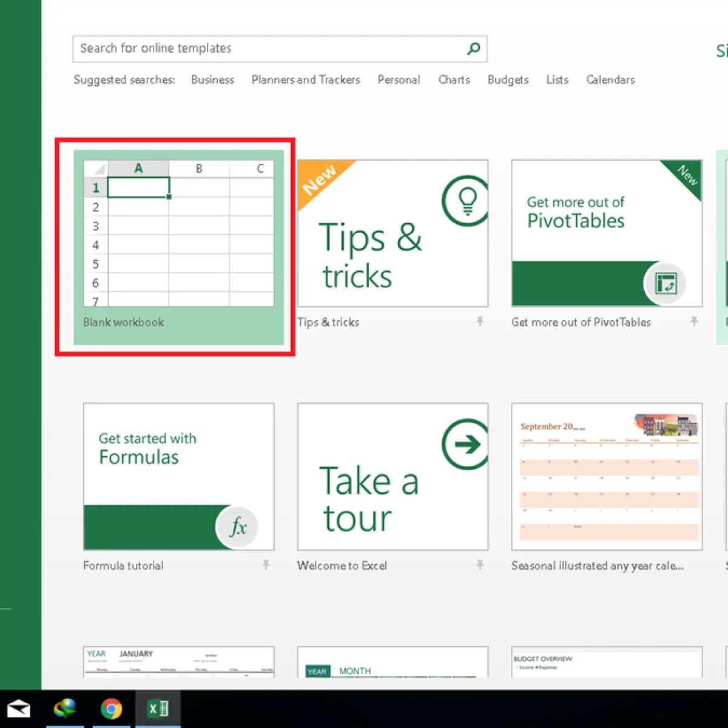Image resolution: width=728 pixels, height=728 pixels.
Task: Open the Take a tour thumbnail
Action: click(393, 477)
